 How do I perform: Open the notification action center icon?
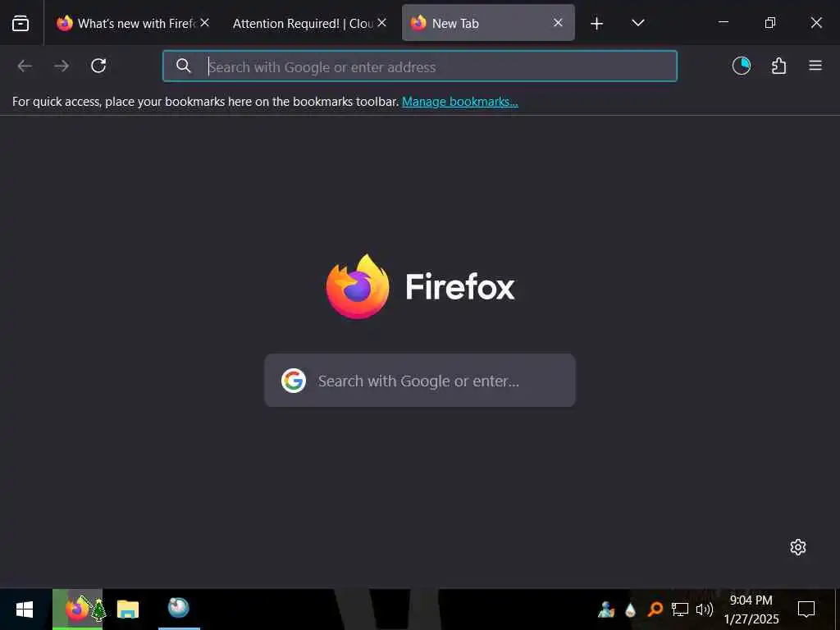[806, 609]
